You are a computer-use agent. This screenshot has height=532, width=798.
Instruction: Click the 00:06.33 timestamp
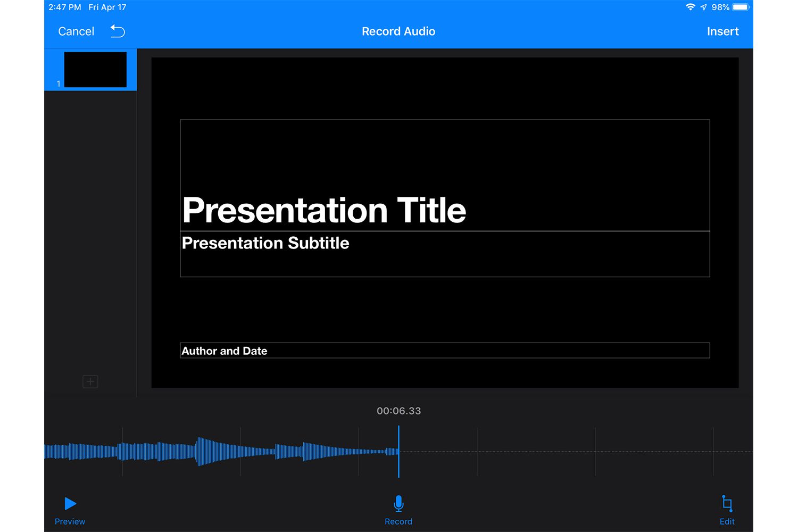pos(398,411)
